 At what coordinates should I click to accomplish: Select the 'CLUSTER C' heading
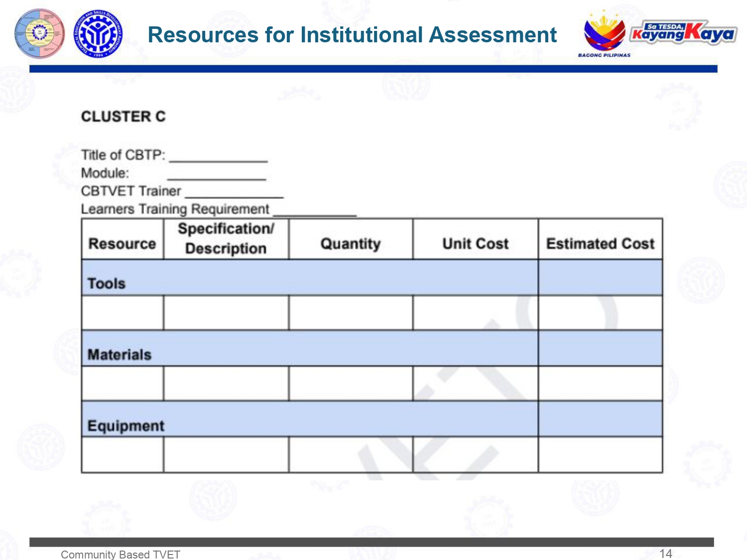pyautogui.click(x=123, y=116)
